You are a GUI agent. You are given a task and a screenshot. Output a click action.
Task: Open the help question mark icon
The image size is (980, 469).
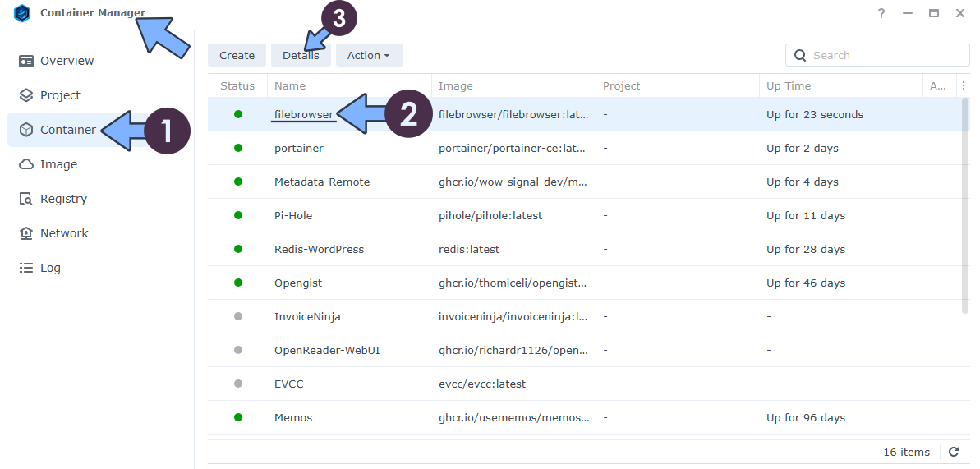(x=881, y=13)
